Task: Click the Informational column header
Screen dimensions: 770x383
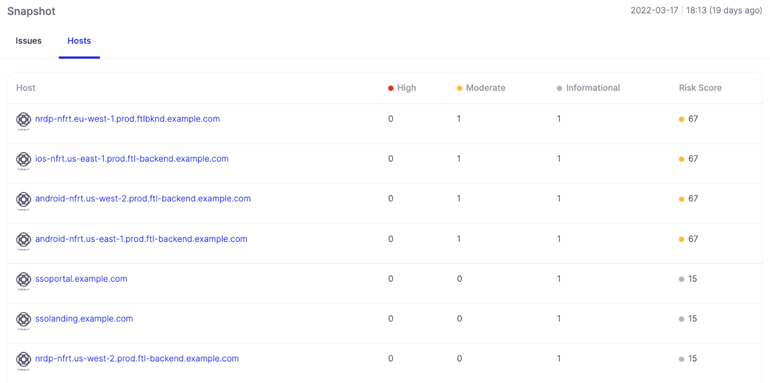Action: [588, 88]
